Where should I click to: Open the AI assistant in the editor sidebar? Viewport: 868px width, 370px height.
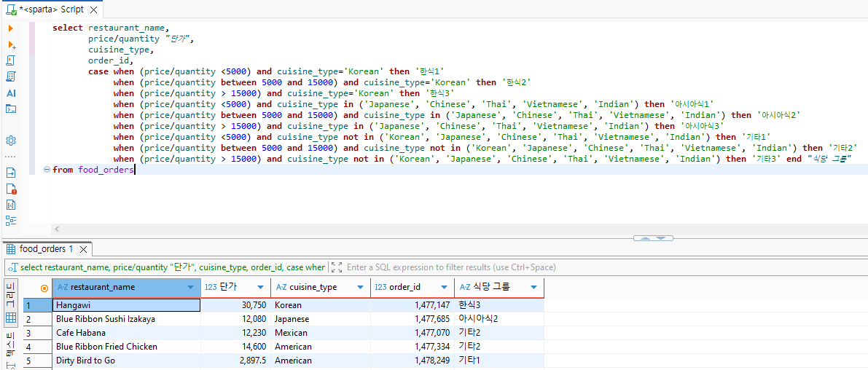10,93
